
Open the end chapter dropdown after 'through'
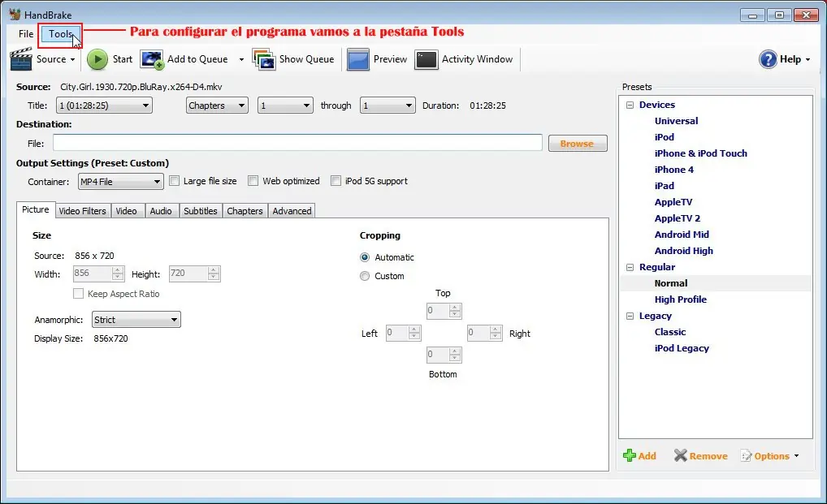point(388,106)
